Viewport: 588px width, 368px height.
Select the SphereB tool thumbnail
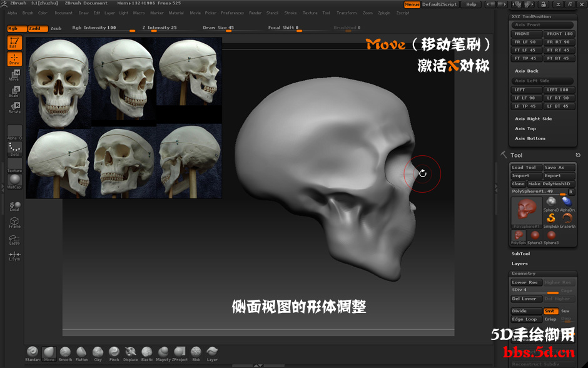click(x=551, y=205)
